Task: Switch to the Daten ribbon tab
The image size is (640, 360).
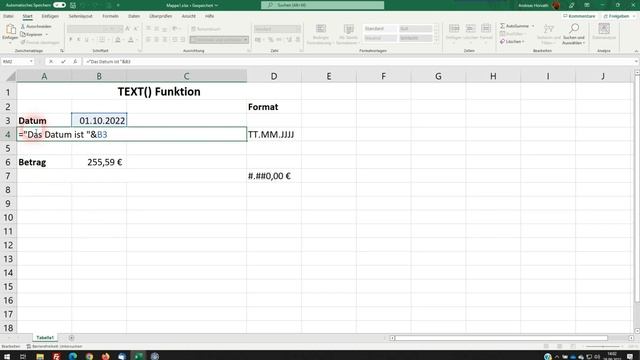Action: [134, 16]
